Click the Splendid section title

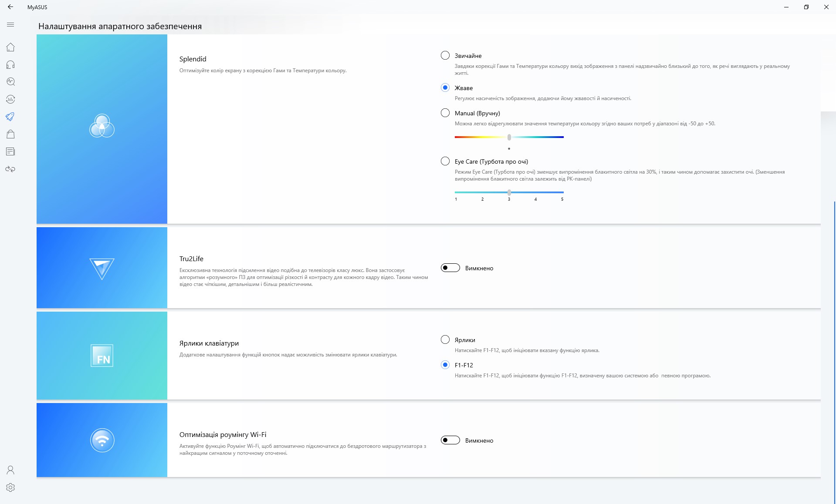pyautogui.click(x=193, y=59)
